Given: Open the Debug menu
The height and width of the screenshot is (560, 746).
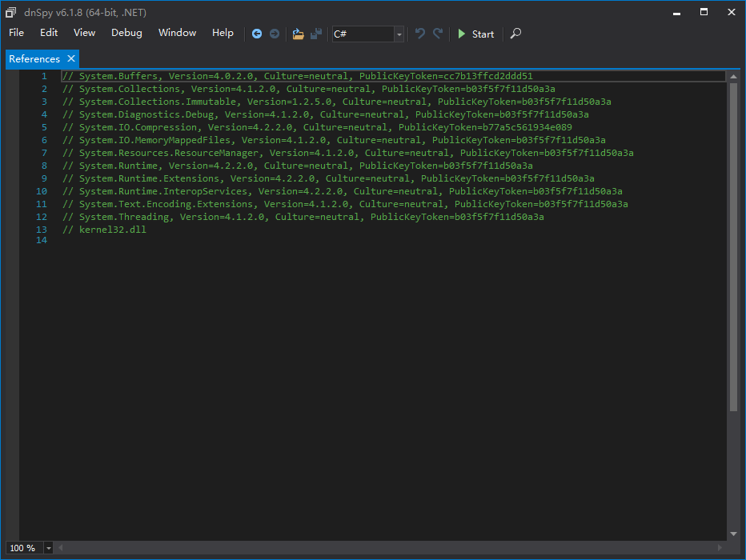Looking at the screenshot, I should [126, 33].
